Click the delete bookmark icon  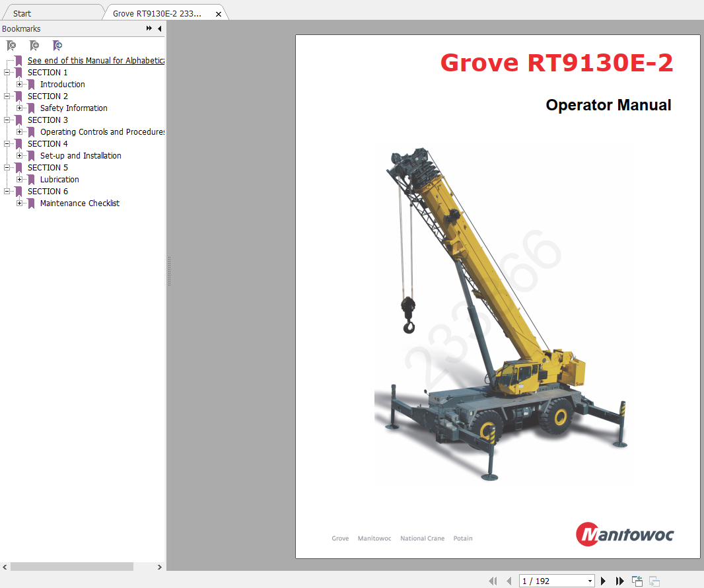[11, 46]
